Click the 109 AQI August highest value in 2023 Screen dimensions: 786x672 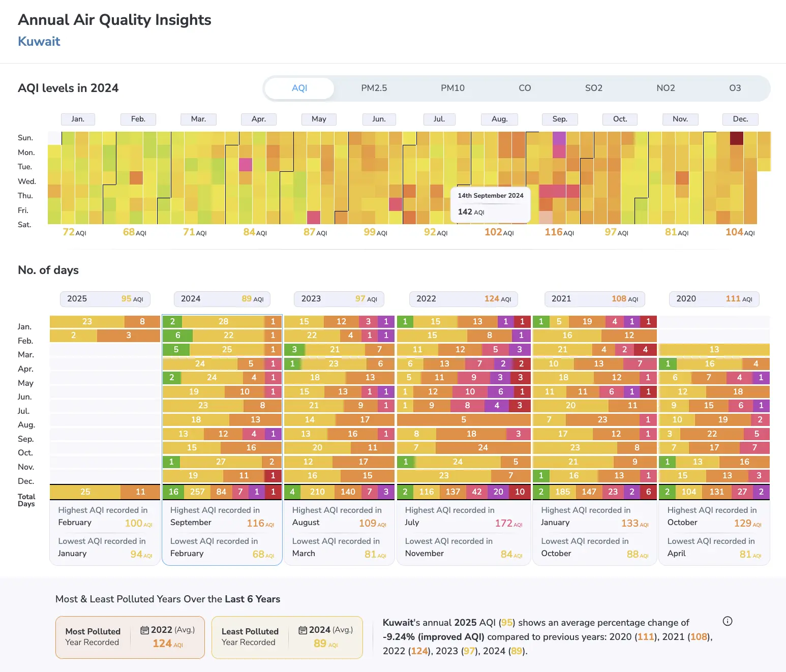coord(373,523)
